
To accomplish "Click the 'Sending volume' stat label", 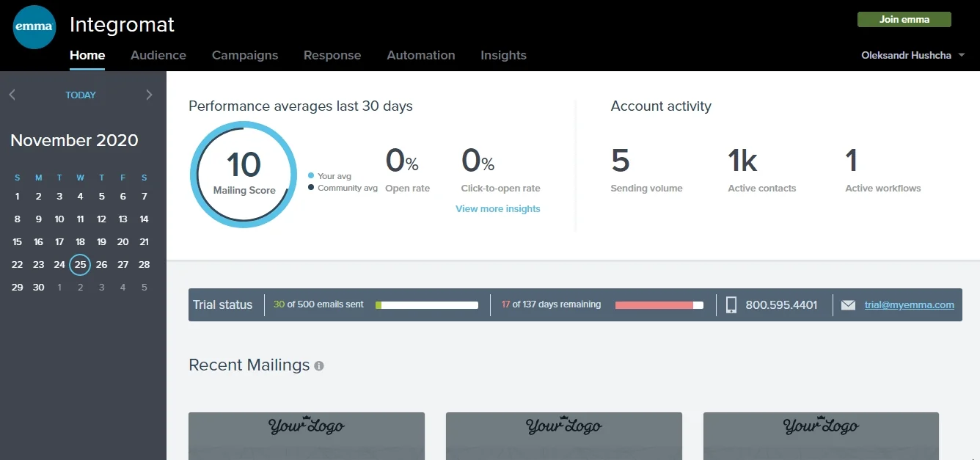I will point(646,189).
